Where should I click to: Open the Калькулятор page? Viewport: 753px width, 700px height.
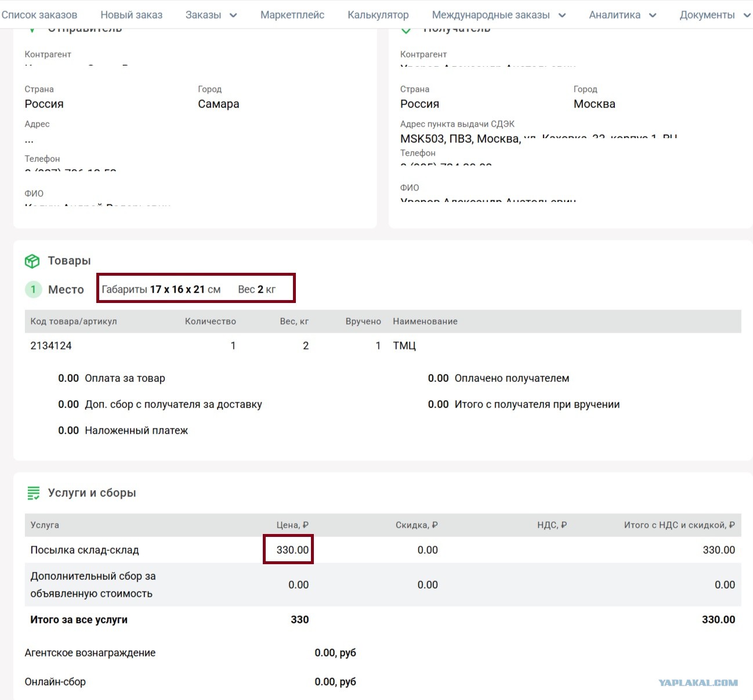pos(378,15)
